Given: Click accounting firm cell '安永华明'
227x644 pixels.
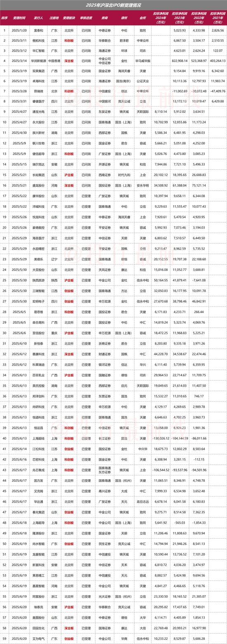Looking at the screenshot, I should tap(143, 185).
